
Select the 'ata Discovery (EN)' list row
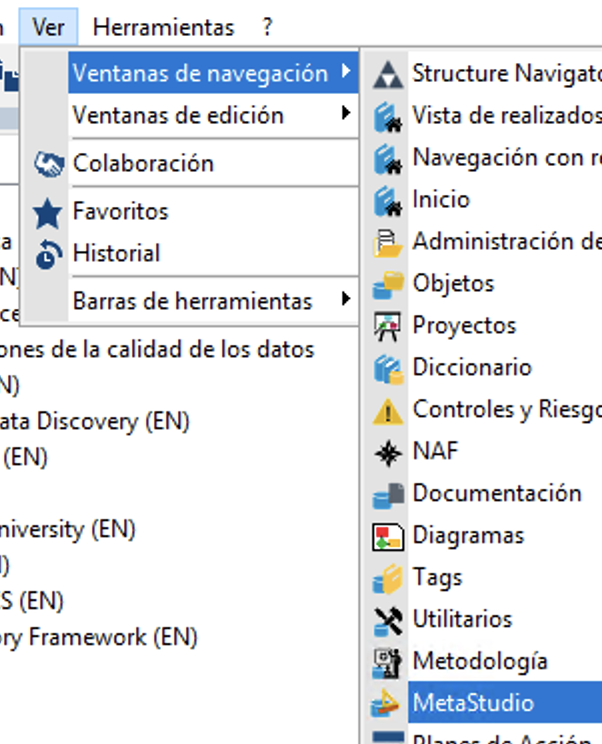point(94,422)
